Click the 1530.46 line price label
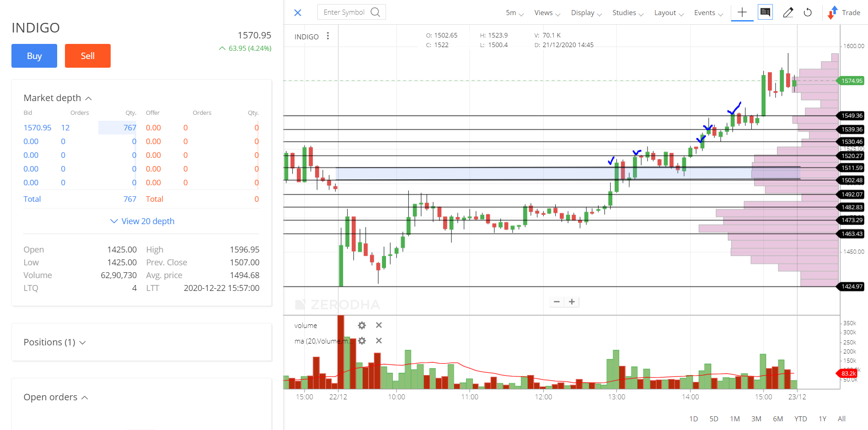Viewport: 868px width, 430px height. 851,142
